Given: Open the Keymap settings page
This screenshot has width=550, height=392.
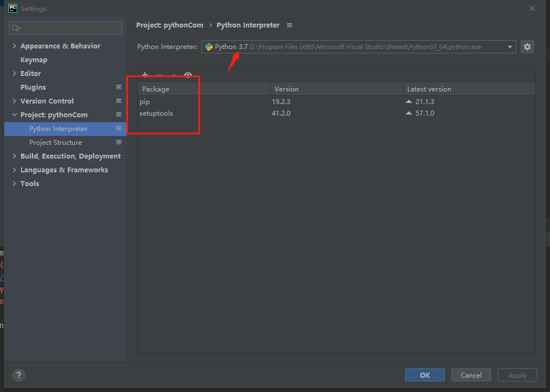Looking at the screenshot, I should point(33,59).
